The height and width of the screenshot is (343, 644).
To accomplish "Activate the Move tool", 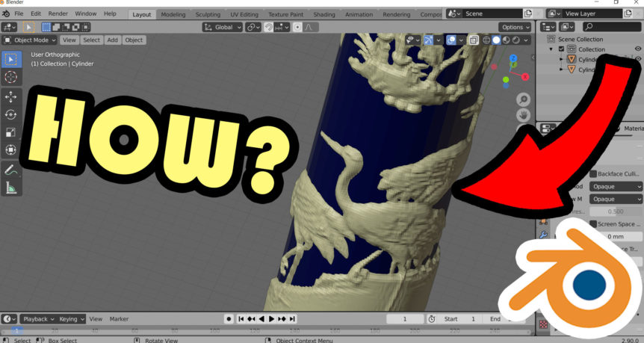I will 11,97.
